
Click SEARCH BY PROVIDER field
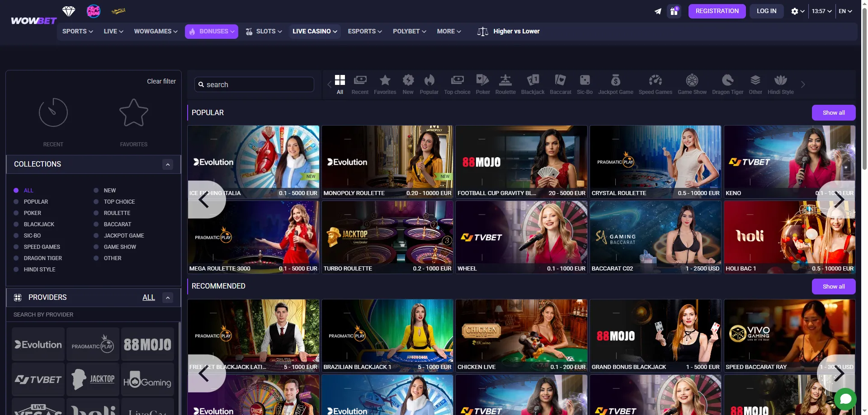[93, 315]
